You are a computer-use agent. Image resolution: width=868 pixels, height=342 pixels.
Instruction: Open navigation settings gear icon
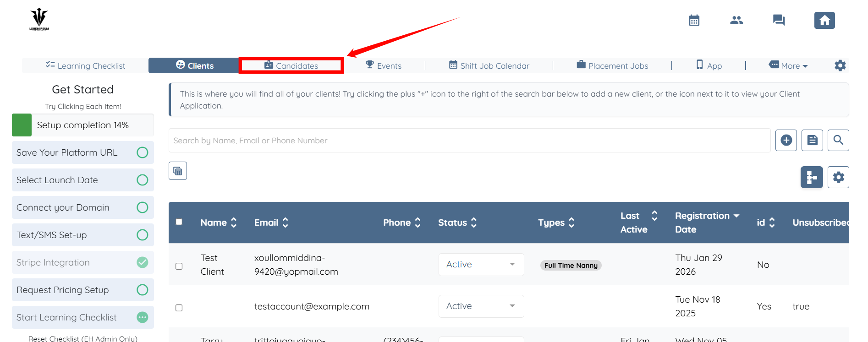pos(840,65)
